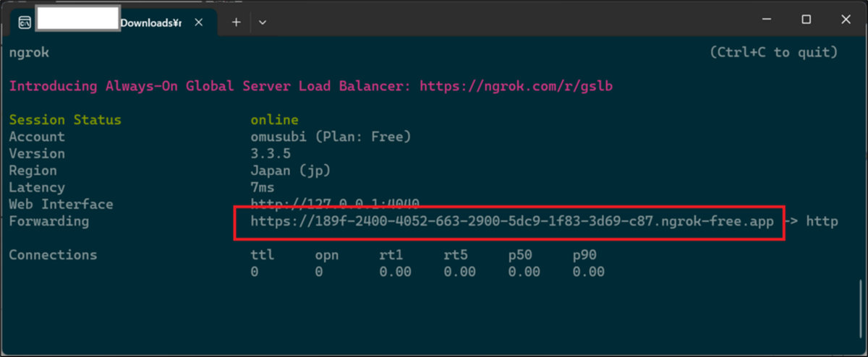The height and width of the screenshot is (357, 868).
Task: Click the 'Session Status' label
Action: click(x=65, y=120)
